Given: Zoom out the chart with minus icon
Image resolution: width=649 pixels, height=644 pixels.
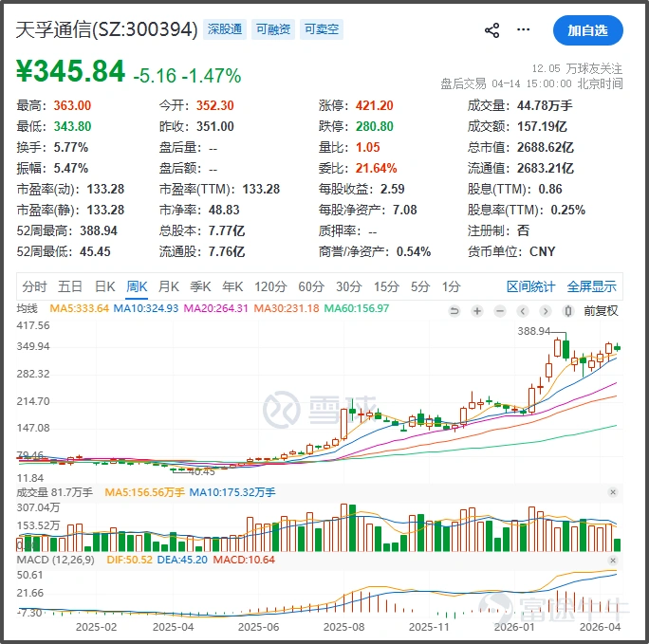Looking at the screenshot, I should tap(500, 311).
